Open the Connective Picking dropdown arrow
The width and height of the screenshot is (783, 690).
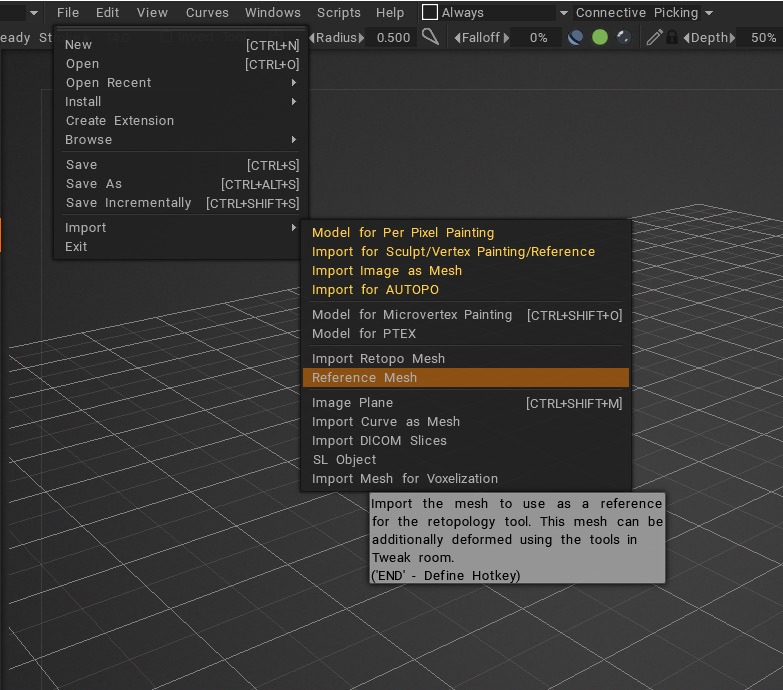point(709,13)
